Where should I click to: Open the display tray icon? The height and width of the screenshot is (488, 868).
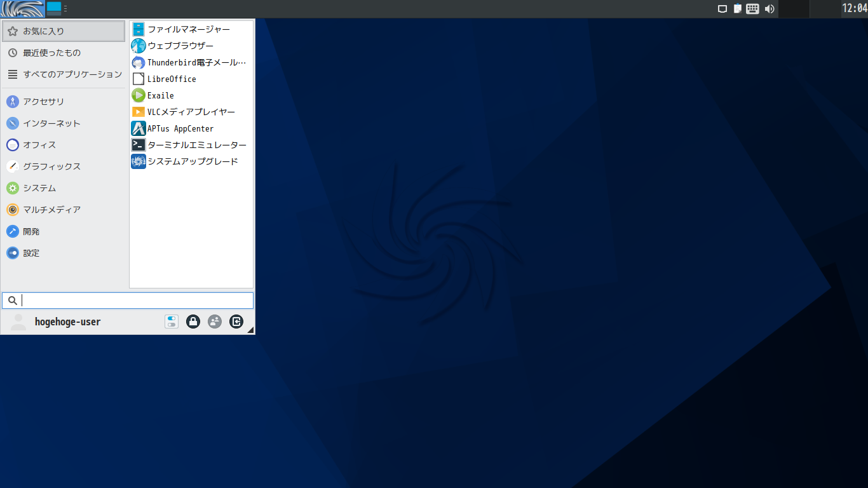pyautogui.click(x=722, y=9)
